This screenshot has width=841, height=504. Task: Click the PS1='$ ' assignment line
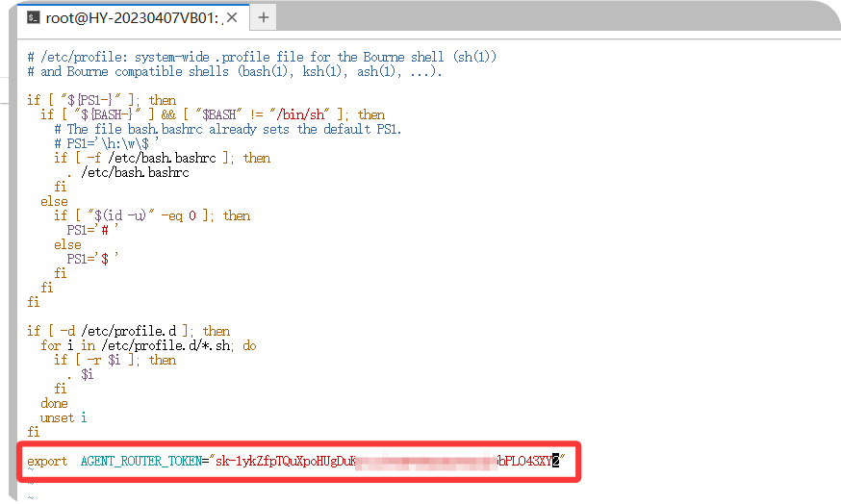coord(92,259)
